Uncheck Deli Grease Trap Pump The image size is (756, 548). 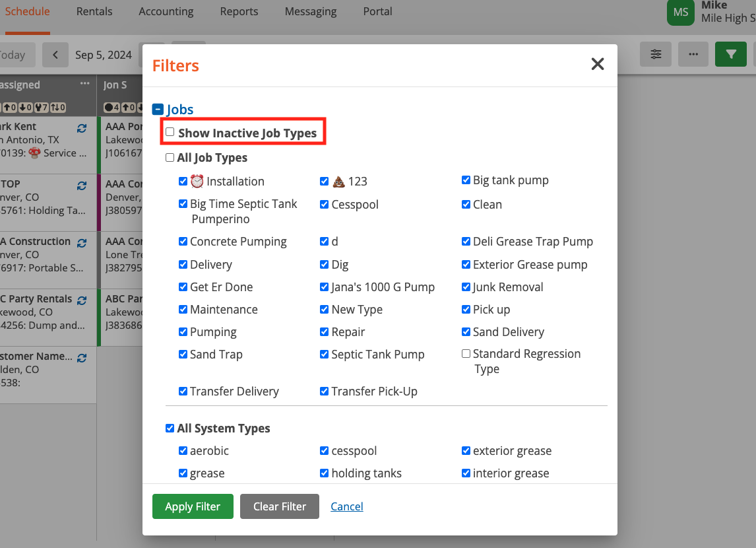466,241
